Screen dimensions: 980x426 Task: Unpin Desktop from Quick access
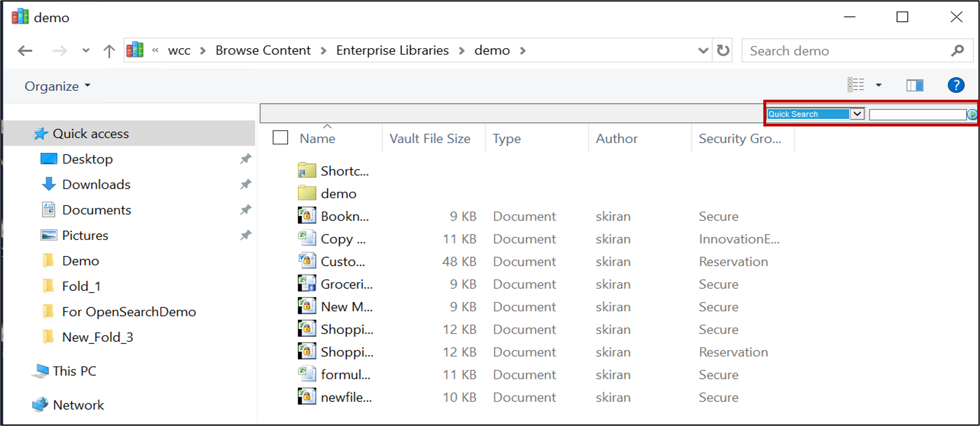pos(245,159)
